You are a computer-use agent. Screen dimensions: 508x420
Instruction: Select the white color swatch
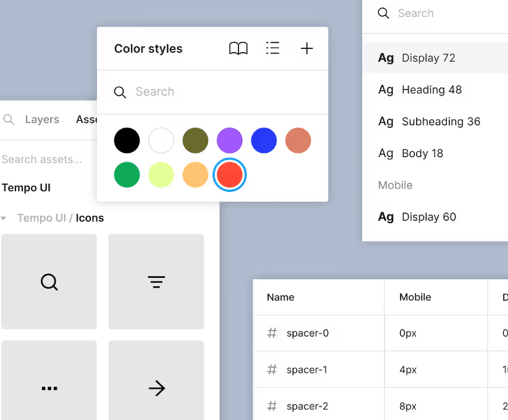pos(161,140)
